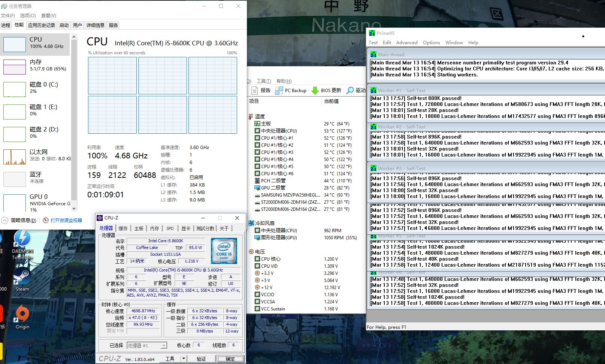605x364 pixels.
Task: Open the 缓存 tab in CPU-Z
Action: pyautogui.click(x=123, y=228)
